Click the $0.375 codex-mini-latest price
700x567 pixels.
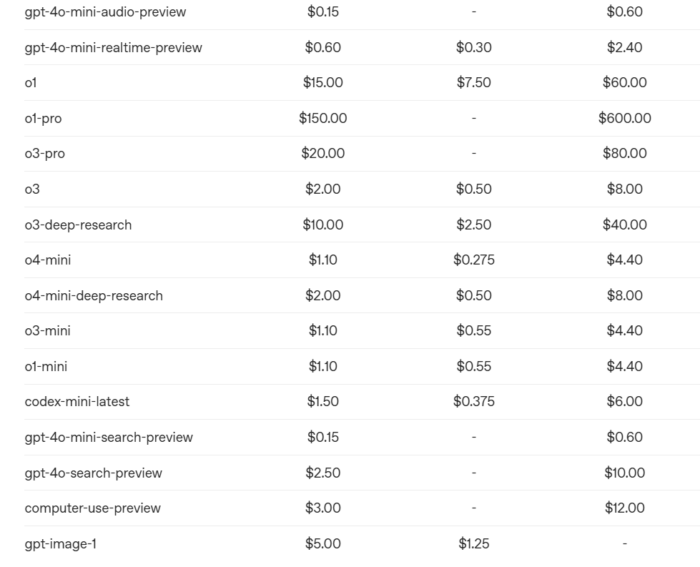tap(473, 402)
